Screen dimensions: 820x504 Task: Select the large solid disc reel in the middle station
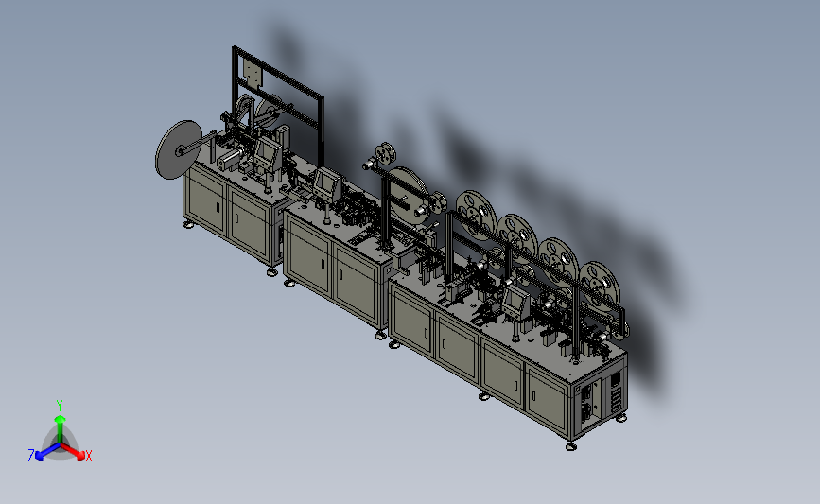click(x=409, y=196)
